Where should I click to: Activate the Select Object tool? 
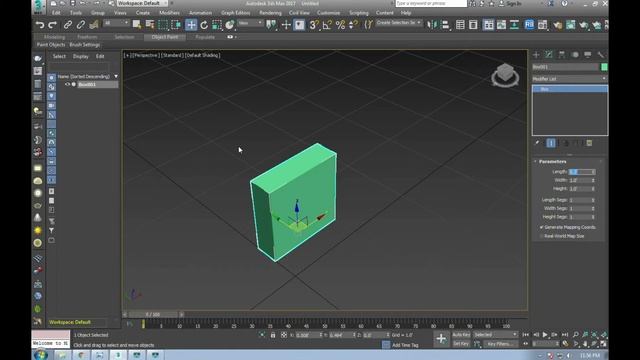137,25
